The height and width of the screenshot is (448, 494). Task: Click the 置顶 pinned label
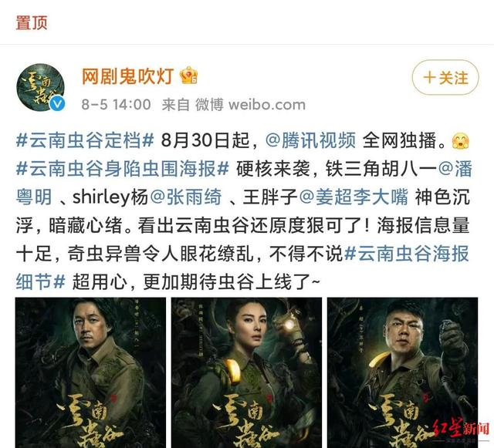(x=32, y=23)
